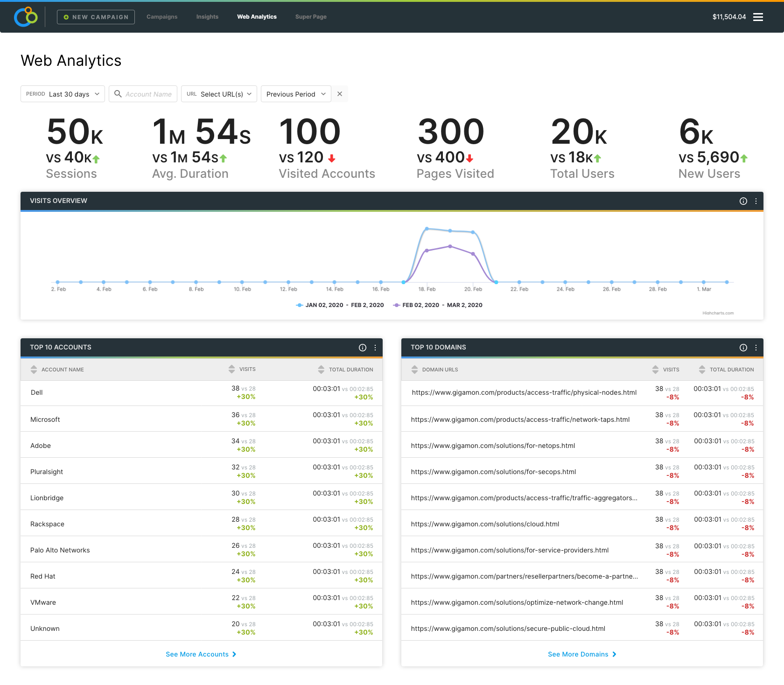784x685 pixels.
Task: Open the hamburger menu icon
Action: pyautogui.click(x=758, y=17)
